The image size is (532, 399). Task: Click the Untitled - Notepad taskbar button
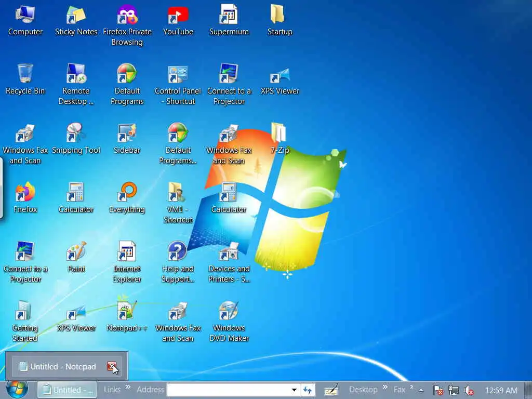pyautogui.click(x=67, y=390)
